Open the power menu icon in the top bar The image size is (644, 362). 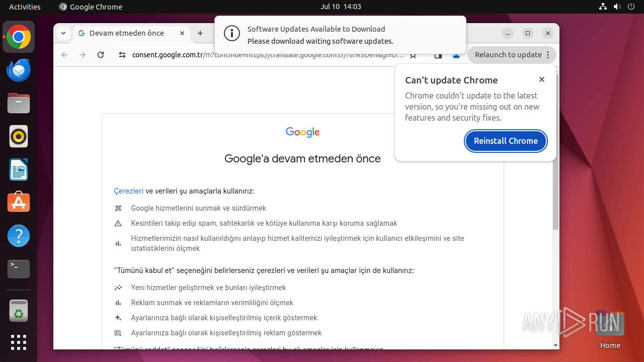[x=631, y=7]
